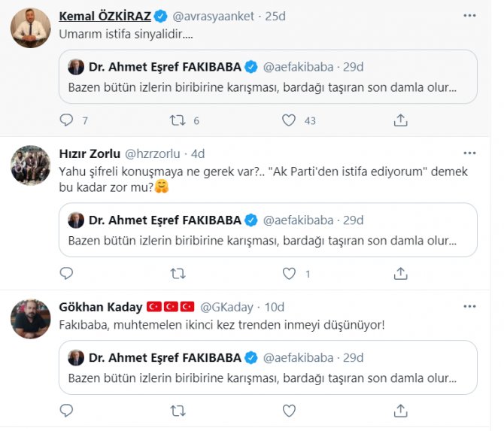Retweet Hızır Zorlu's tweet
Viewport: 504px width, 431px height.
(178, 274)
